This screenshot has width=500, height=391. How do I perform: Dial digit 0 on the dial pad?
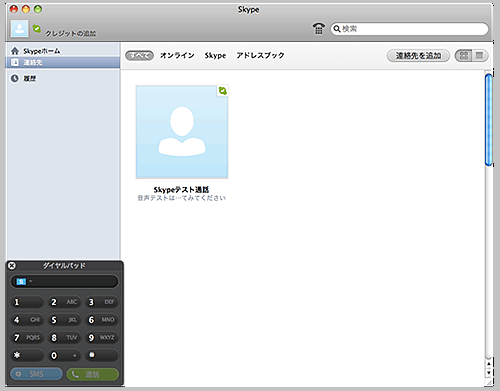point(64,355)
